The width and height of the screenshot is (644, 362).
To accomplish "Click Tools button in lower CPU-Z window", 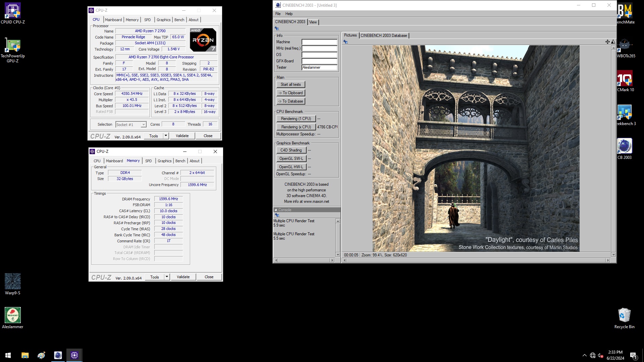I will [x=155, y=277].
